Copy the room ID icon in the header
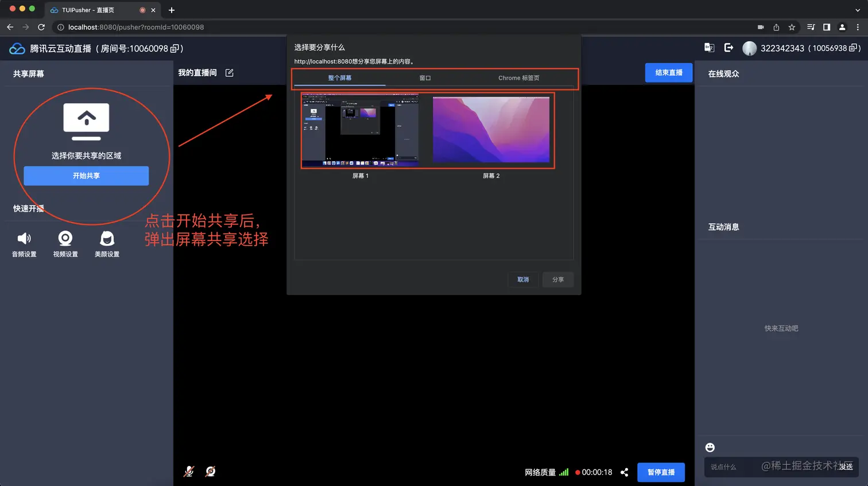Image resolution: width=868 pixels, height=486 pixels. click(175, 49)
